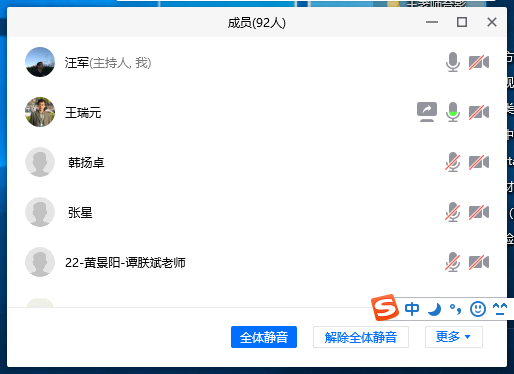Click camera icon of 22-黄景阳-谭朕斌老师
Image resolution: width=514 pixels, height=374 pixels.
click(479, 262)
